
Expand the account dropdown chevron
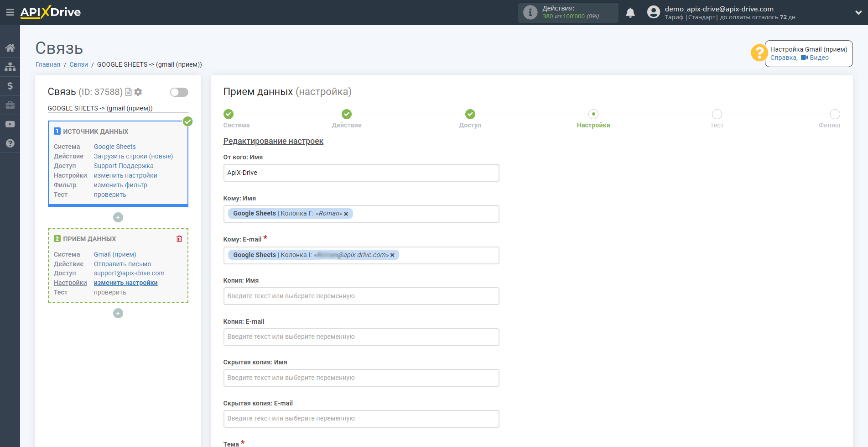coord(858,13)
